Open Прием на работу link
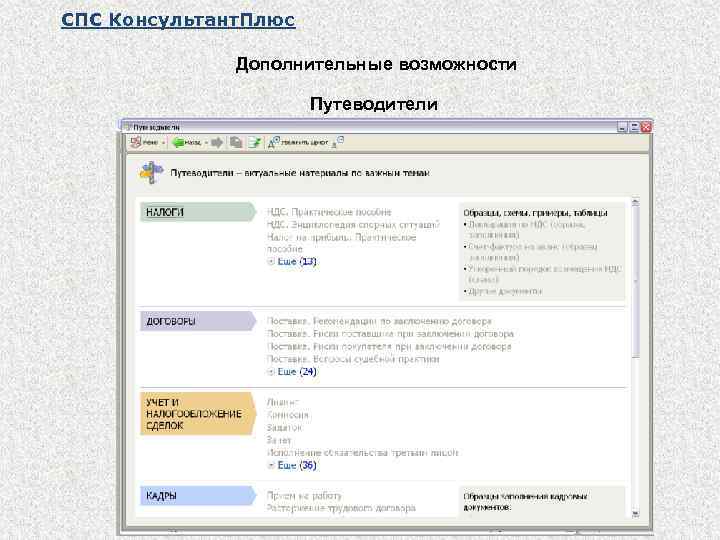Screen dimensions: 720x540 pos(304,495)
